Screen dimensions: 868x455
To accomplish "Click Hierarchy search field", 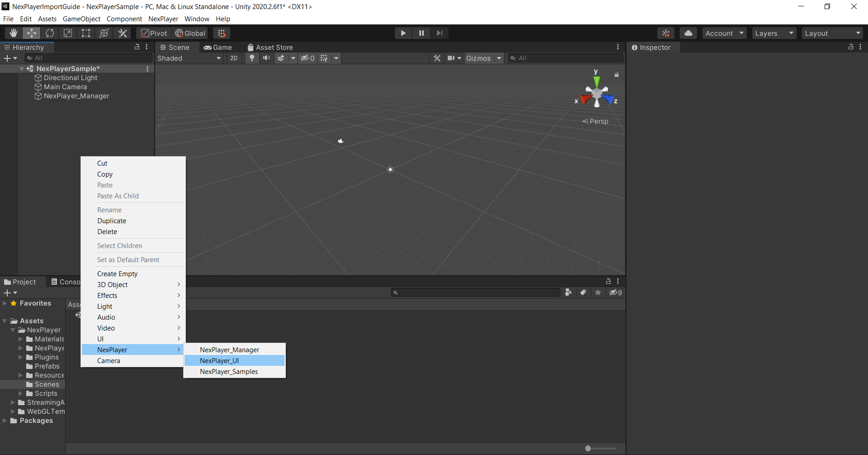I will pyautogui.click(x=89, y=58).
